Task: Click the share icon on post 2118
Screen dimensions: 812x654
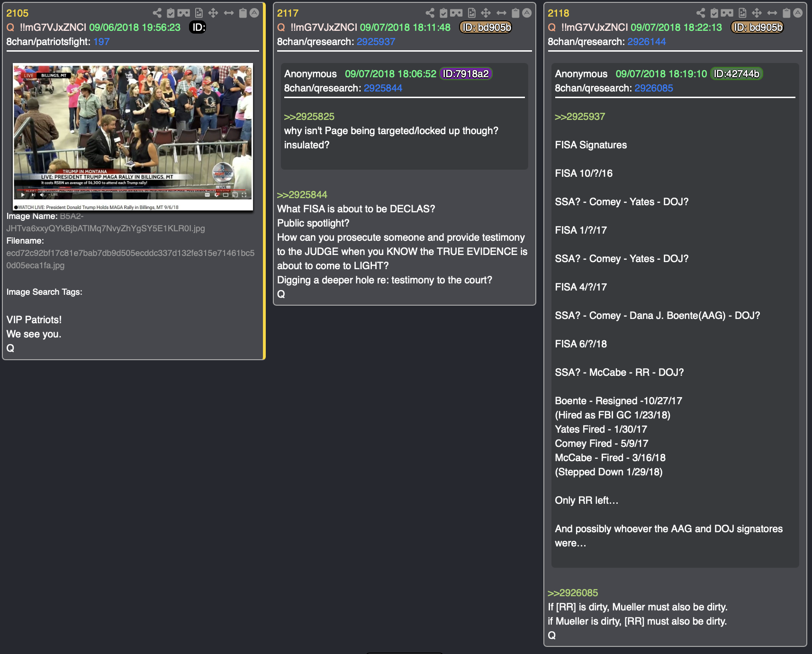Action: (x=701, y=13)
